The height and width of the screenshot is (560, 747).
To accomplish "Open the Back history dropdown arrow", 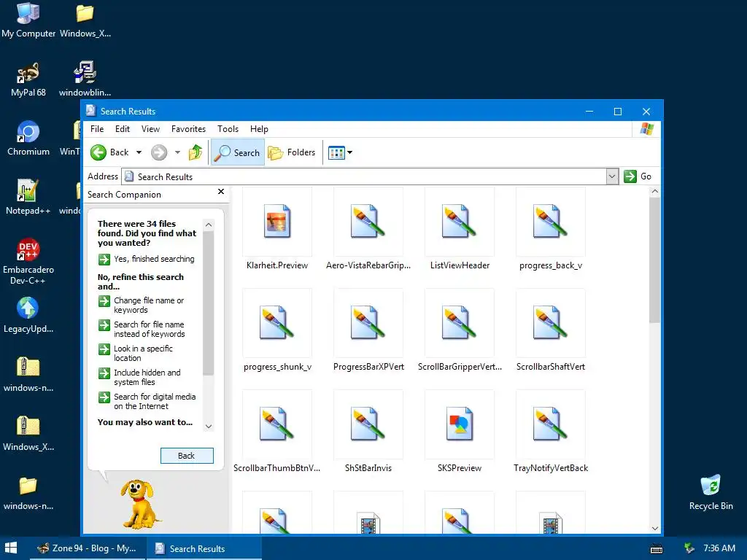I will coord(139,152).
